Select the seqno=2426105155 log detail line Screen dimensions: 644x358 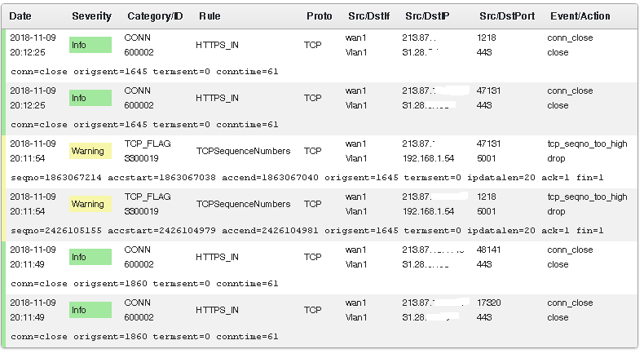tap(307, 231)
